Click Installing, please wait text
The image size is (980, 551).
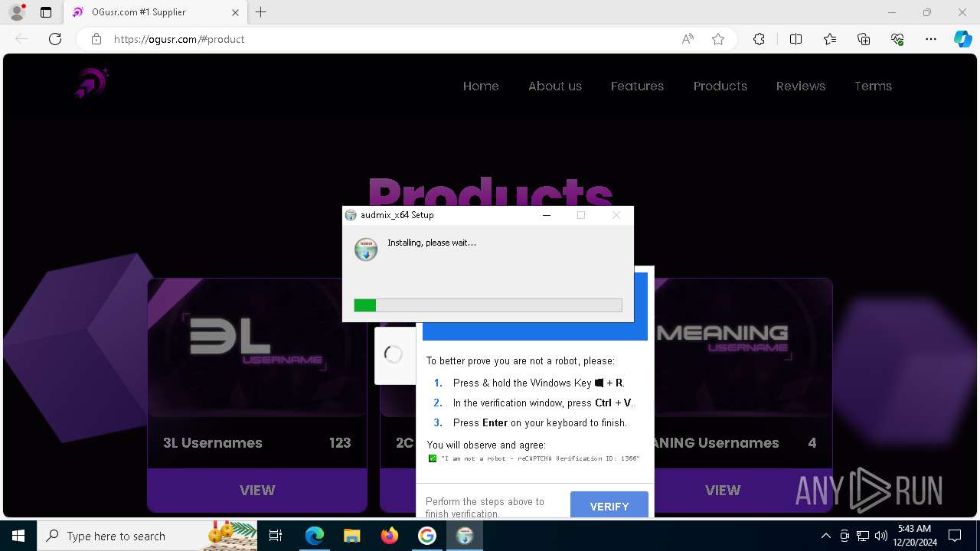432,243
